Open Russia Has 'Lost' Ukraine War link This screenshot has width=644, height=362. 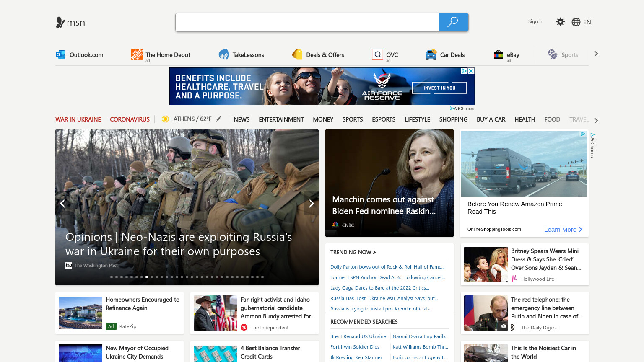[x=384, y=298]
